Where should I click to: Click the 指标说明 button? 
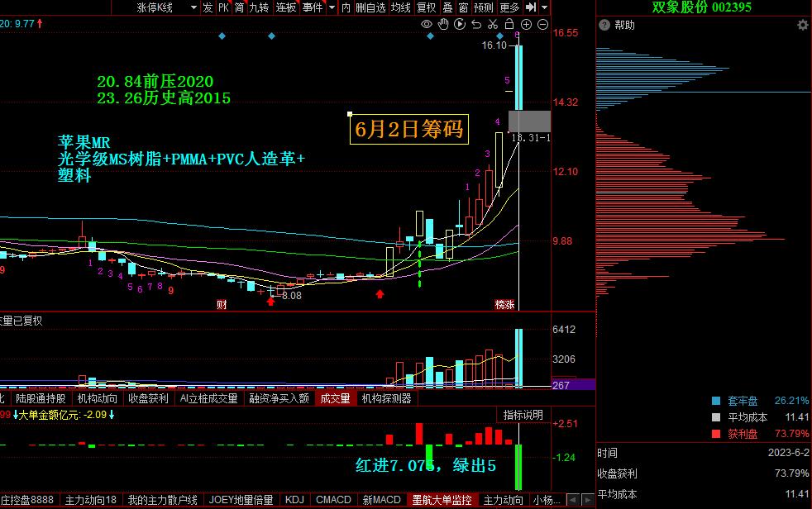523,415
